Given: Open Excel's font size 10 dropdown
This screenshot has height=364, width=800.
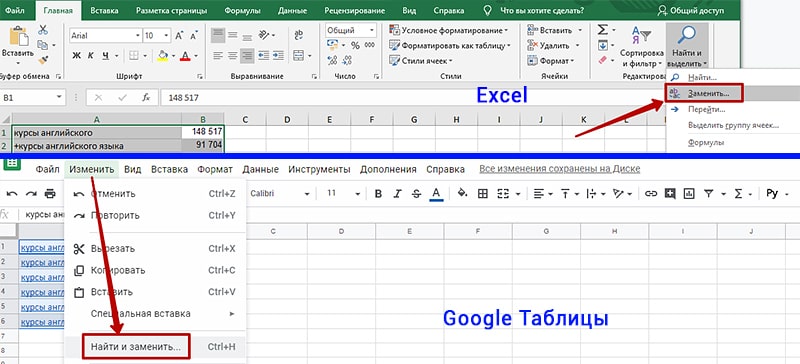Looking at the screenshot, I should [x=166, y=36].
